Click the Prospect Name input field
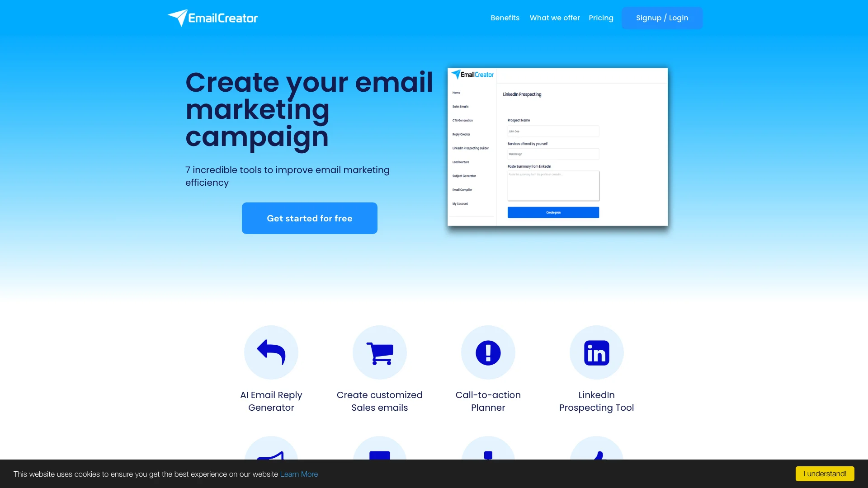868x488 pixels. (x=553, y=131)
